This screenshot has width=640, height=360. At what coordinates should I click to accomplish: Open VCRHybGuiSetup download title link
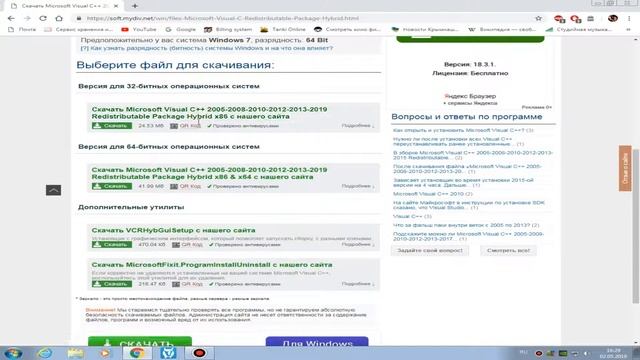[x=173, y=230]
